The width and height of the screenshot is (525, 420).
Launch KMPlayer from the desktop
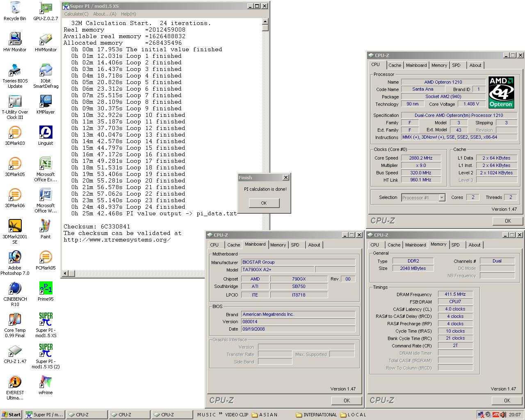coord(46,105)
